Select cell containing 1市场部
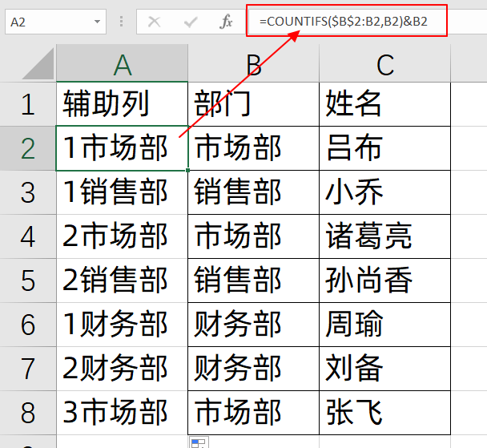 coord(122,148)
